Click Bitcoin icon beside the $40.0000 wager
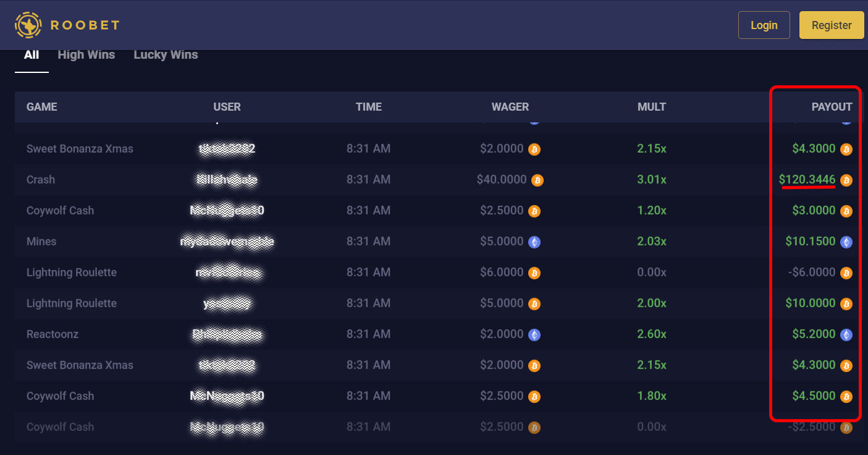 pyautogui.click(x=537, y=180)
